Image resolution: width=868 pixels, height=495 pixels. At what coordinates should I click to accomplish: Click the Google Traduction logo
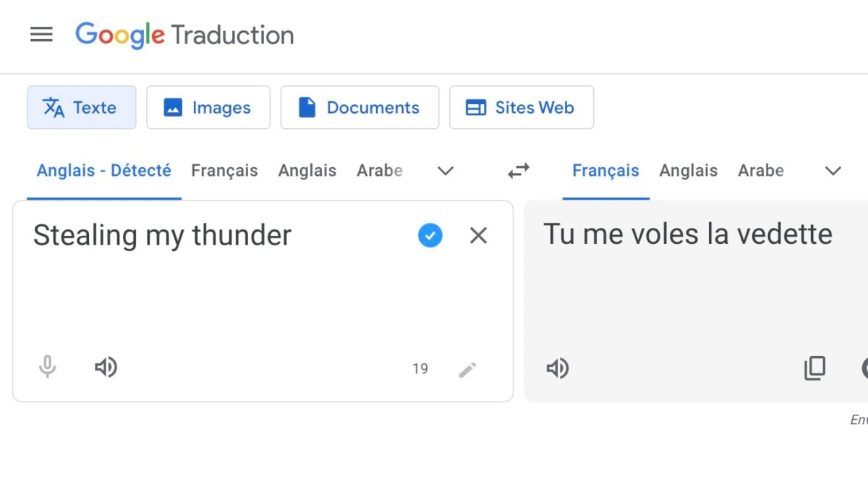[184, 35]
